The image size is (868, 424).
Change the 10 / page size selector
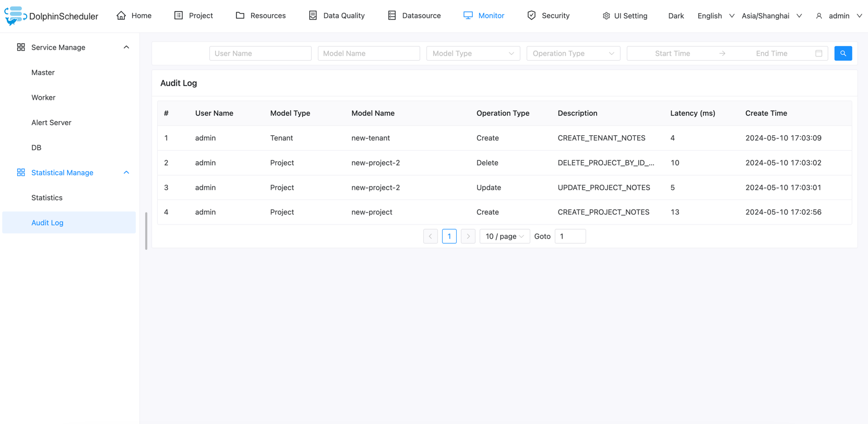504,237
